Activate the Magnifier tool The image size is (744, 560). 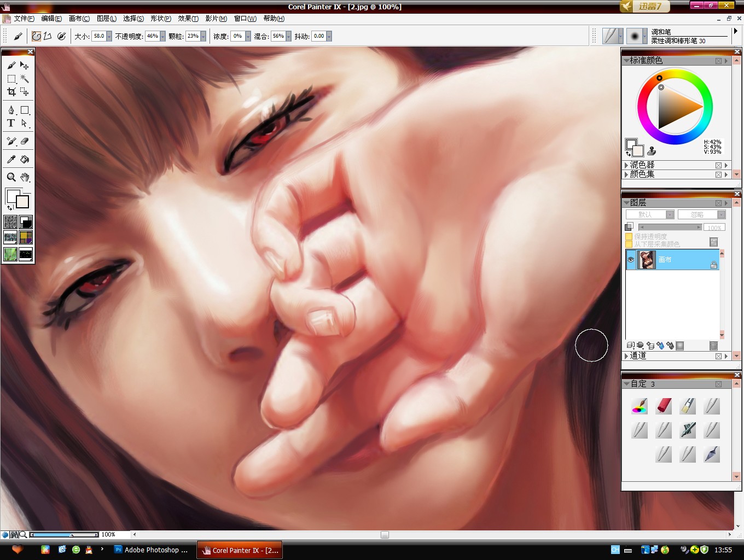coord(11,177)
